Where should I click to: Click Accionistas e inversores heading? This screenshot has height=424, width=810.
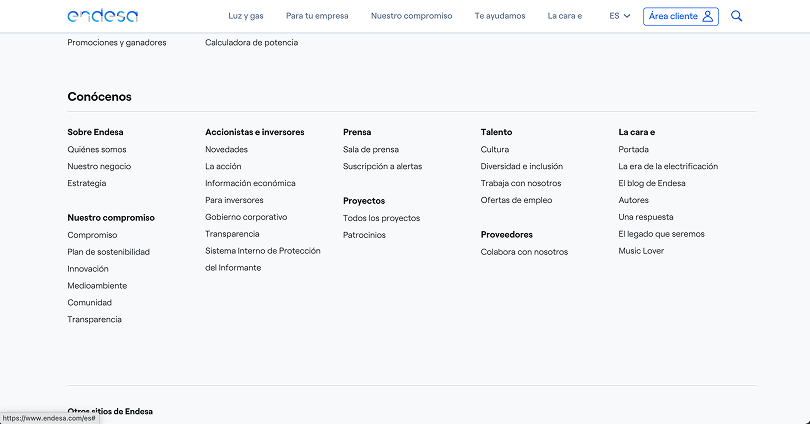pos(255,132)
